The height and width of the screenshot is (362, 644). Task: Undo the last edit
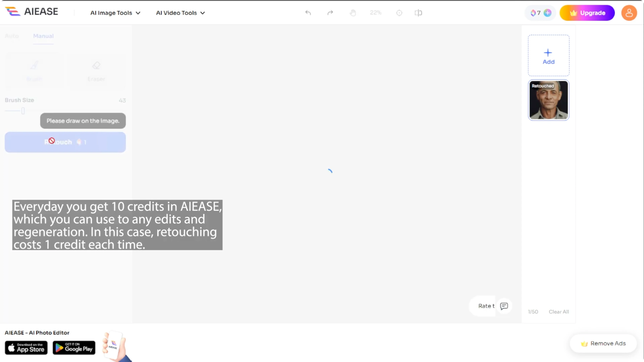[308, 12]
